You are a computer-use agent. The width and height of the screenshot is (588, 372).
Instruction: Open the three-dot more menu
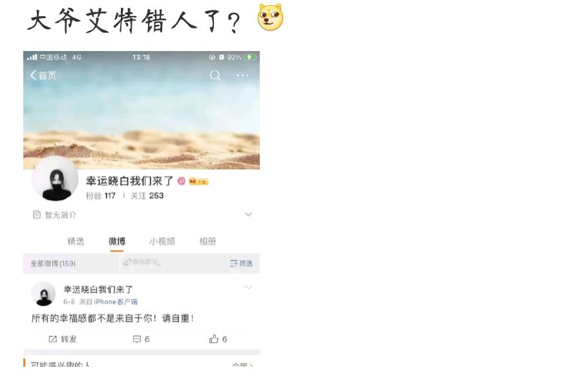pyautogui.click(x=242, y=76)
